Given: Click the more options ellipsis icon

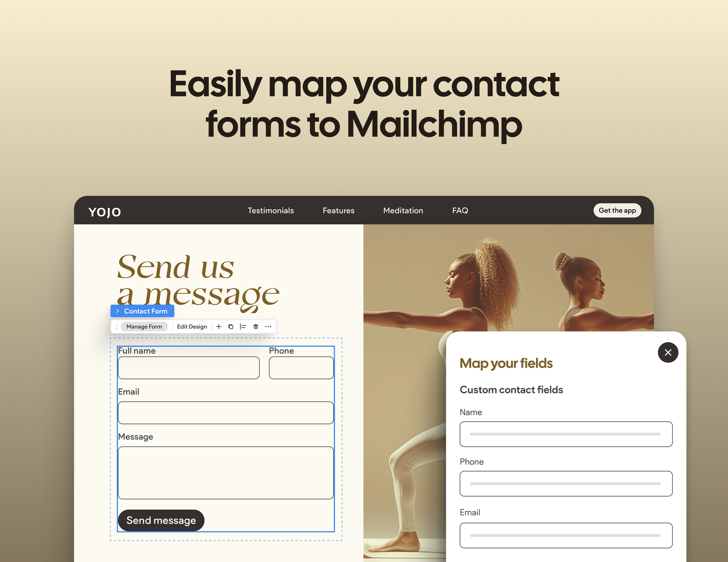Looking at the screenshot, I should (269, 327).
